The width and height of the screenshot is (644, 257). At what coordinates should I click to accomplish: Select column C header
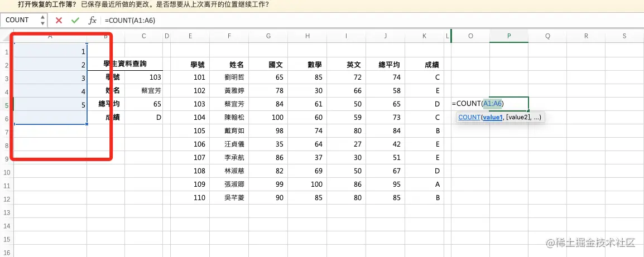[144, 36]
